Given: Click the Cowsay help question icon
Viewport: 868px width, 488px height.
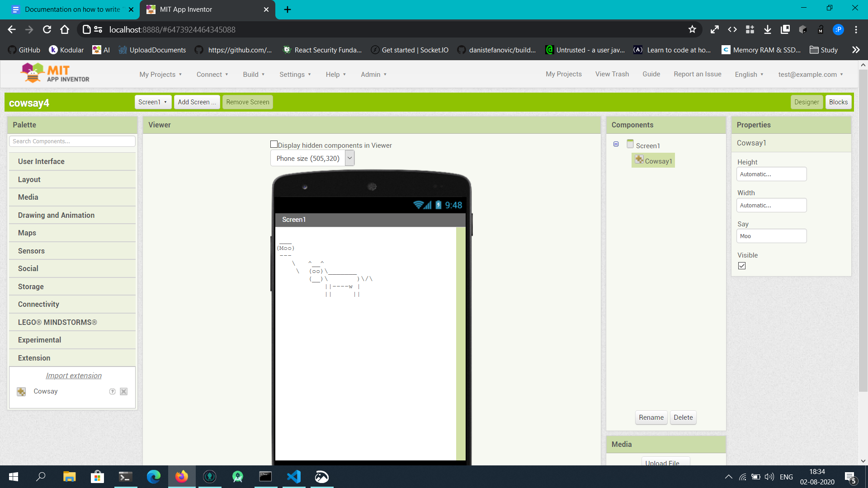Looking at the screenshot, I should coord(112,391).
